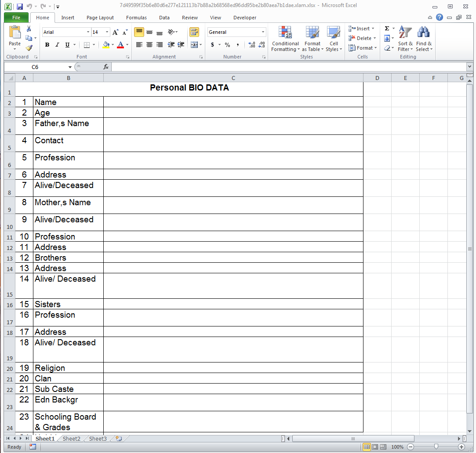
Task: Click the zoom slider handle
Action: click(x=436, y=446)
